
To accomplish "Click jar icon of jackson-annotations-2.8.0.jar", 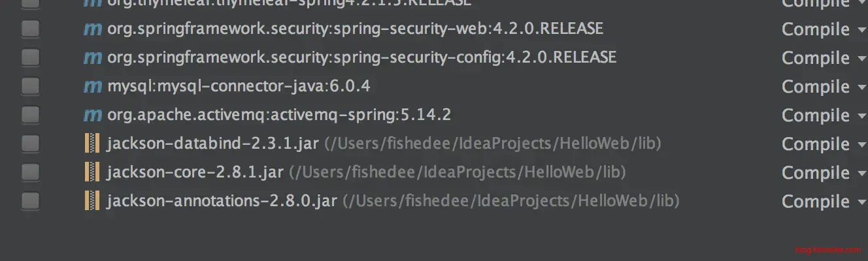I will [92, 201].
